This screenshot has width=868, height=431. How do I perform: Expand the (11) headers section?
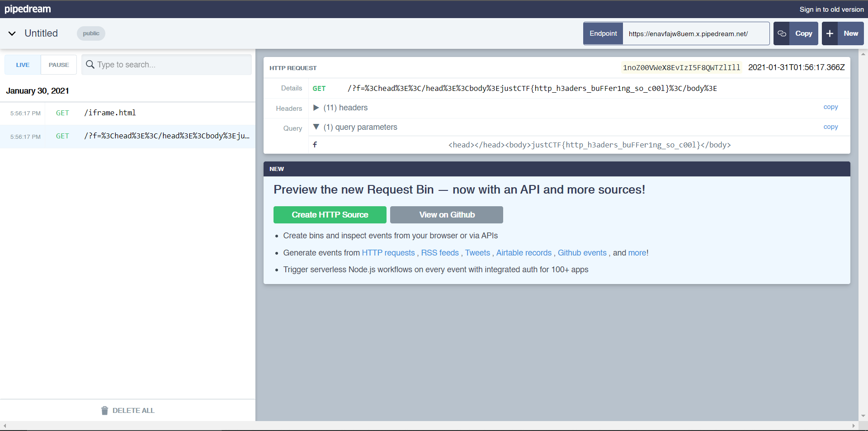(316, 108)
